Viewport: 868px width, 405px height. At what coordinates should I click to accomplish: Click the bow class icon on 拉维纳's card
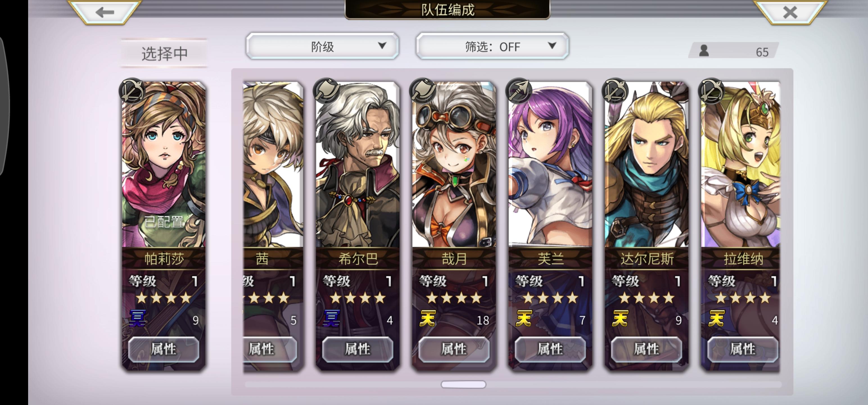pos(711,90)
